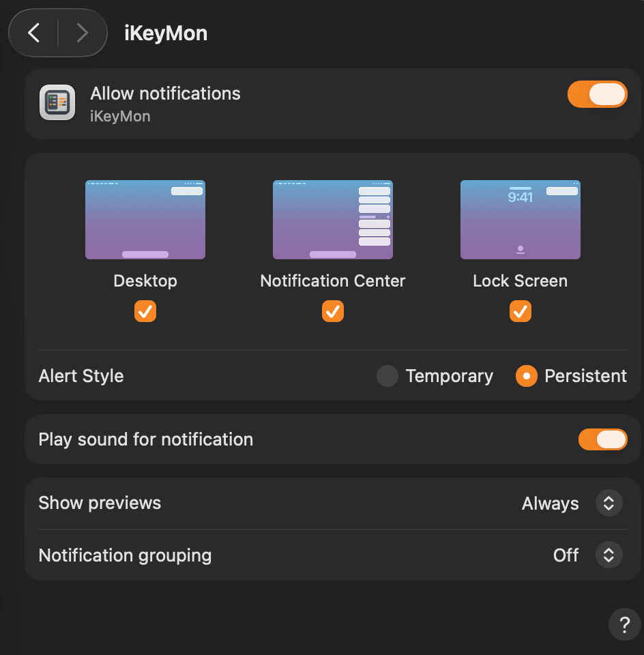Disable Play sound for notification toggle
644x655 pixels.
602,439
